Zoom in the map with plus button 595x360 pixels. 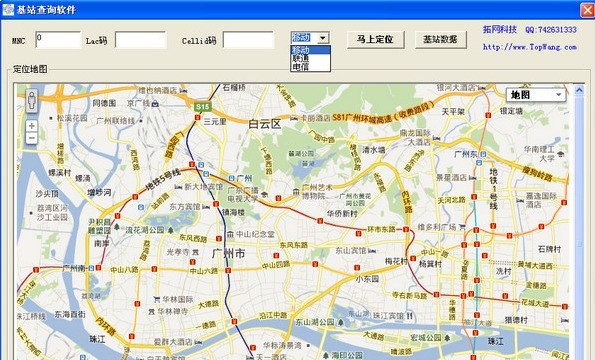coord(31,126)
